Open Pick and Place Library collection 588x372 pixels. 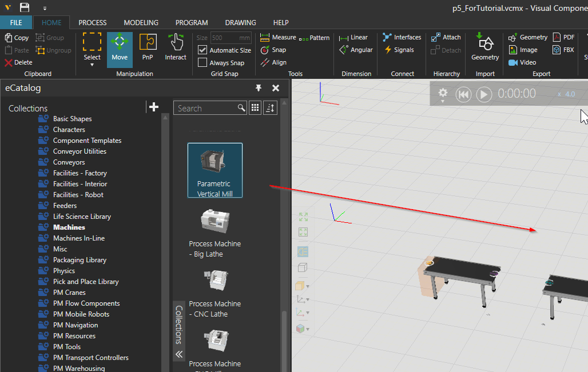pyautogui.click(x=86, y=282)
